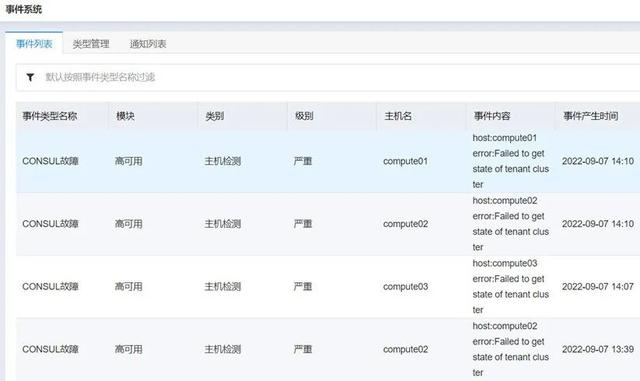Click hostname compute02 in the 14:10 row
The height and width of the screenshot is (381, 640).
click(405, 224)
